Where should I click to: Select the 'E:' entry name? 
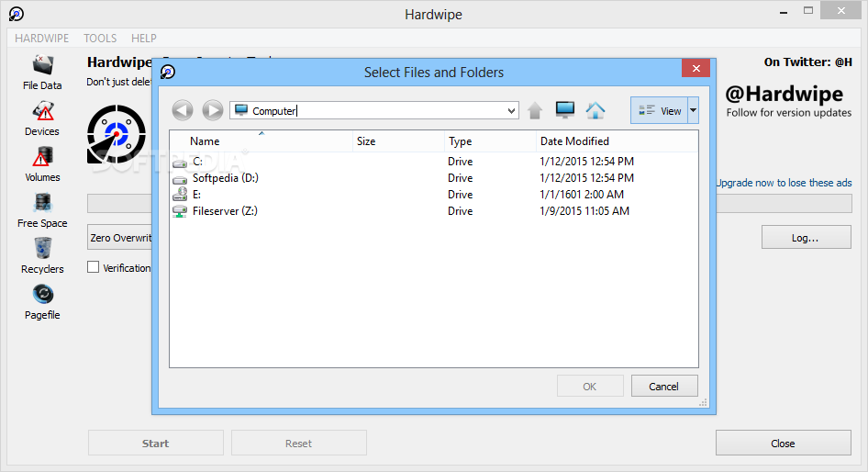pos(196,195)
